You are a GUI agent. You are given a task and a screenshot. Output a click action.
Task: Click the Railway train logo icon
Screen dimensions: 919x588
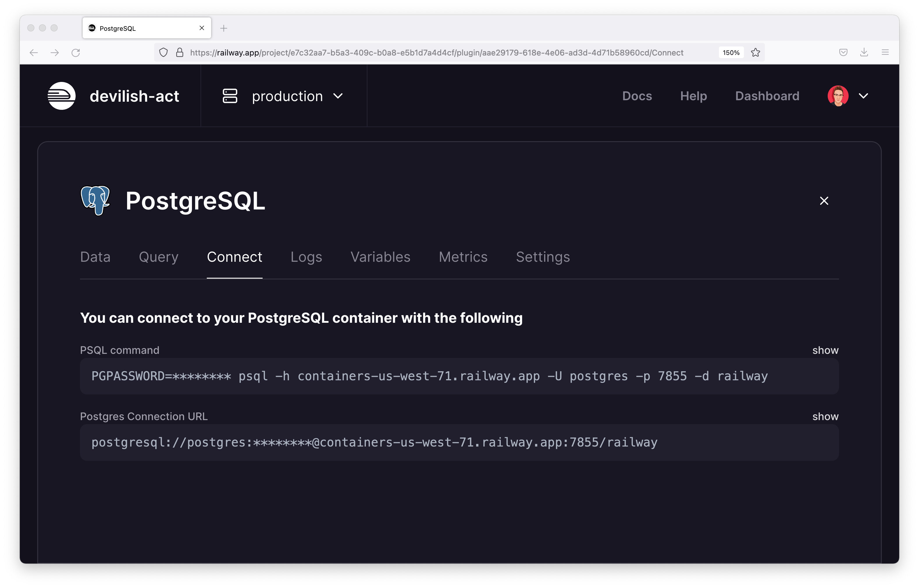(62, 96)
